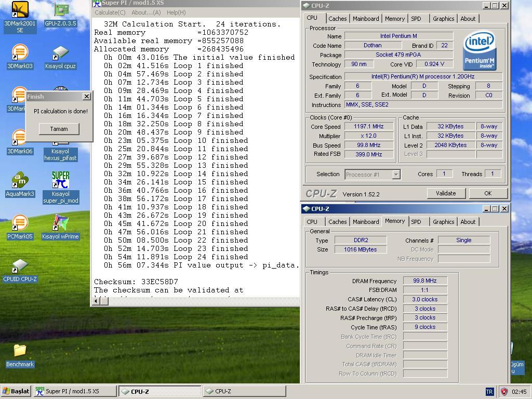This screenshot has height=399, width=532.
Task: Open the GPU-Z.0.3.5 desktop icon
Action: click(60, 14)
